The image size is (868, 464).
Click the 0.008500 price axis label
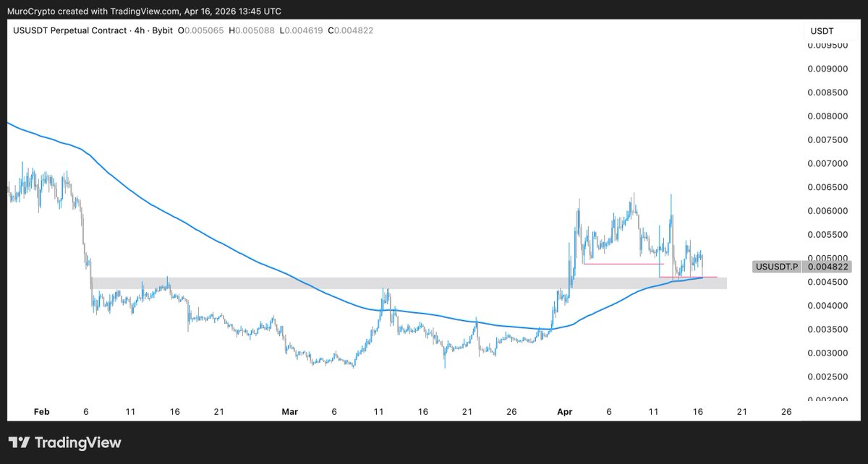(827, 93)
